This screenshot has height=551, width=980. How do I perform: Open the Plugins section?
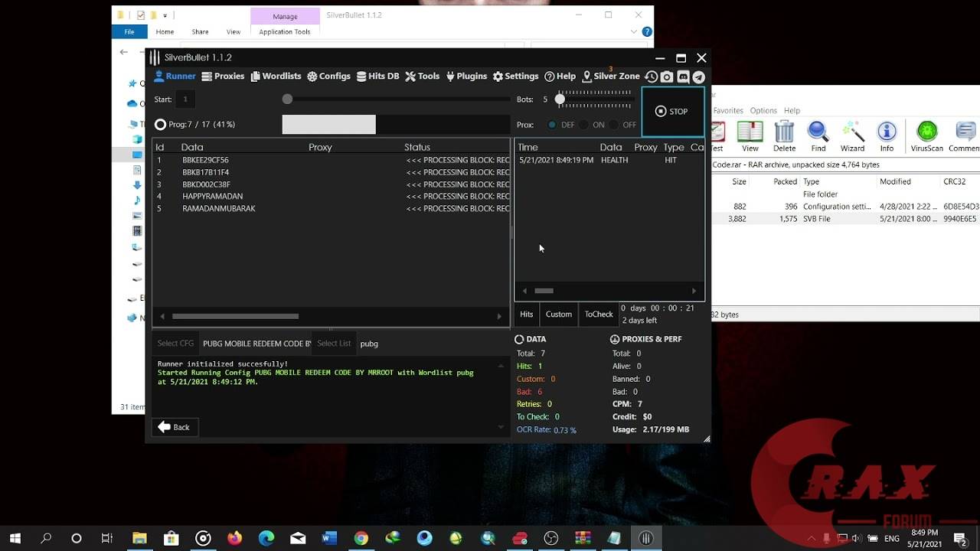point(466,76)
